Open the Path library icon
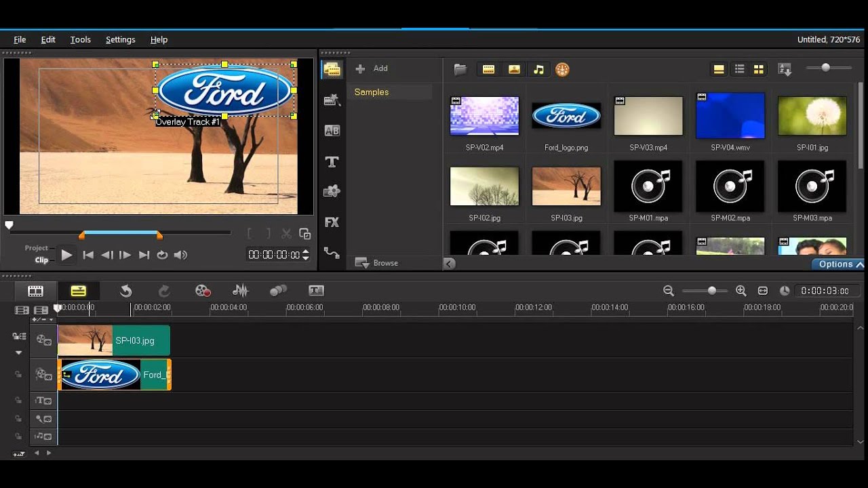This screenshot has height=488, width=868. (x=332, y=253)
